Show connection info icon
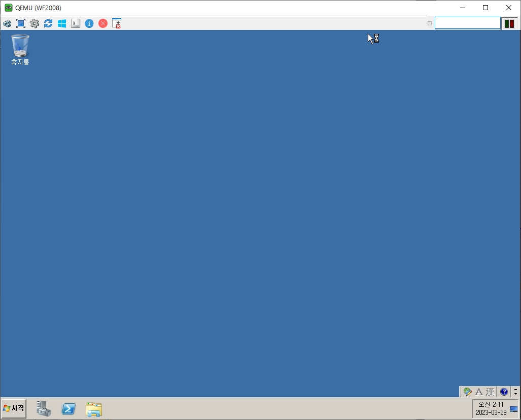 (89, 24)
